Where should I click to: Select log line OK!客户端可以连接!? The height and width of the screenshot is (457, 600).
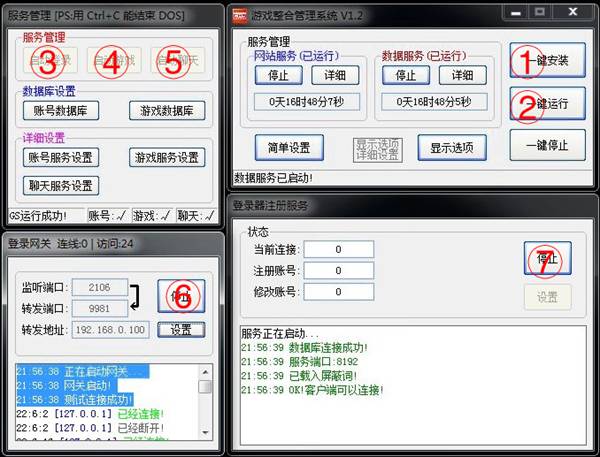tap(312, 390)
